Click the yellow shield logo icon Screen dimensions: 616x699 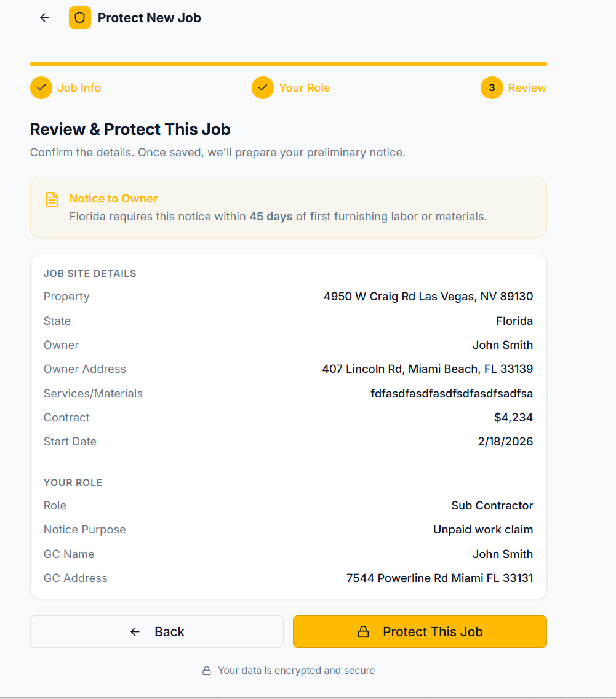coord(80,18)
